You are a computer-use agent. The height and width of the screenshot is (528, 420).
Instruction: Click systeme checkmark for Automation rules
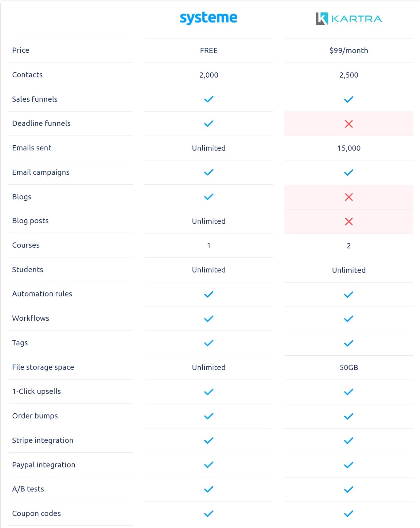[x=209, y=294]
